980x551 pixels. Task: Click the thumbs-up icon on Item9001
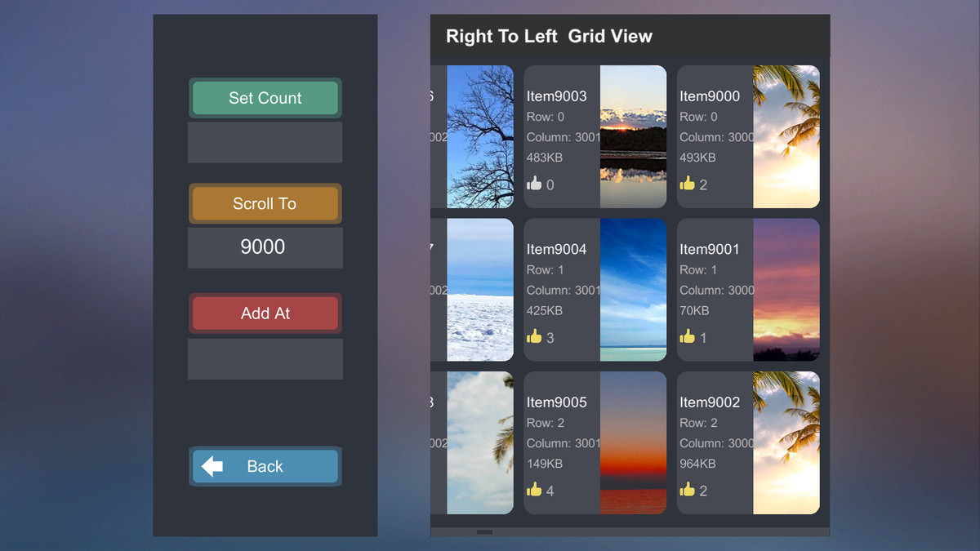688,336
